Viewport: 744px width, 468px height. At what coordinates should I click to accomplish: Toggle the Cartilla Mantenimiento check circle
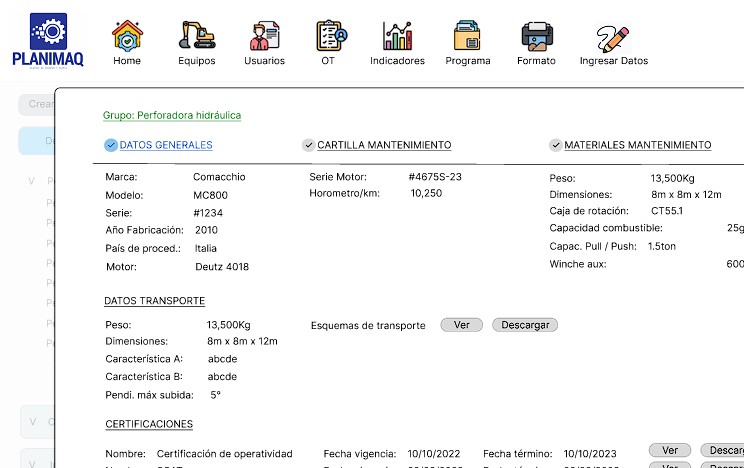click(308, 145)
